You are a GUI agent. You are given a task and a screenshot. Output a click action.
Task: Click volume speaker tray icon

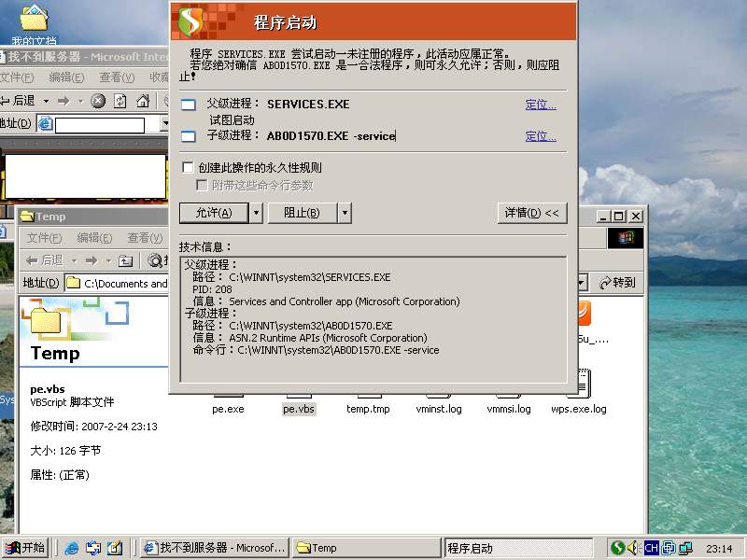(x=633, y=548)
